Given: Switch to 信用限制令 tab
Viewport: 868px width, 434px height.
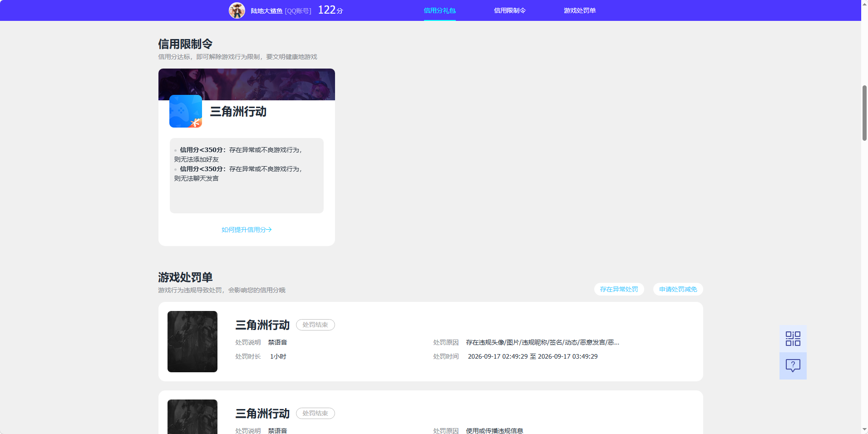Looking at the screenshot, I should pos(509,10).
